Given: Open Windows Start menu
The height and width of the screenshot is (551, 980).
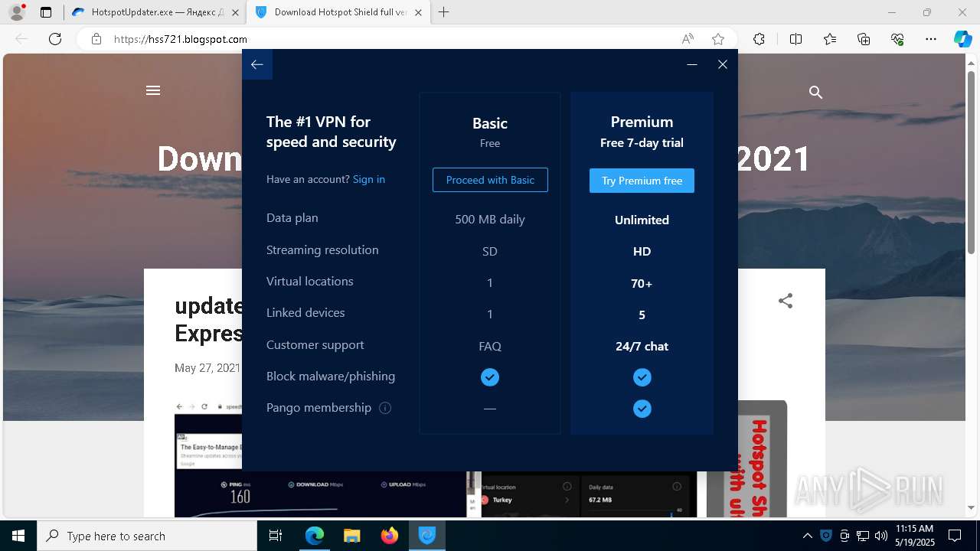Looking at the screenshot, I should click(18, 536).
